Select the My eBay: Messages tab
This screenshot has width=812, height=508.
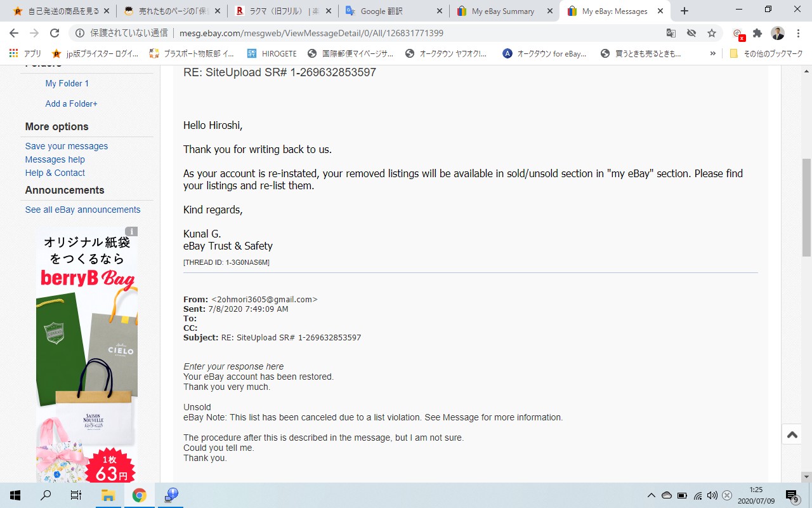pyautogui.click(x=615, y=11)
